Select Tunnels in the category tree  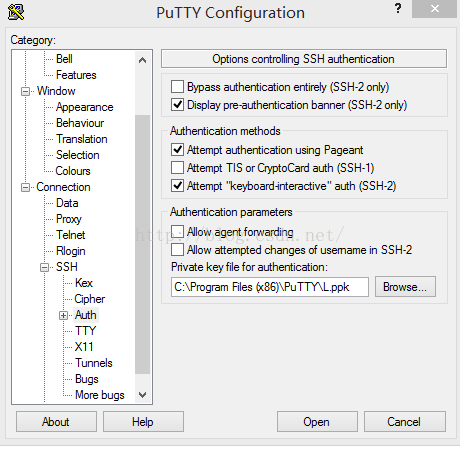pyautogui.click(x=94, y=363)
